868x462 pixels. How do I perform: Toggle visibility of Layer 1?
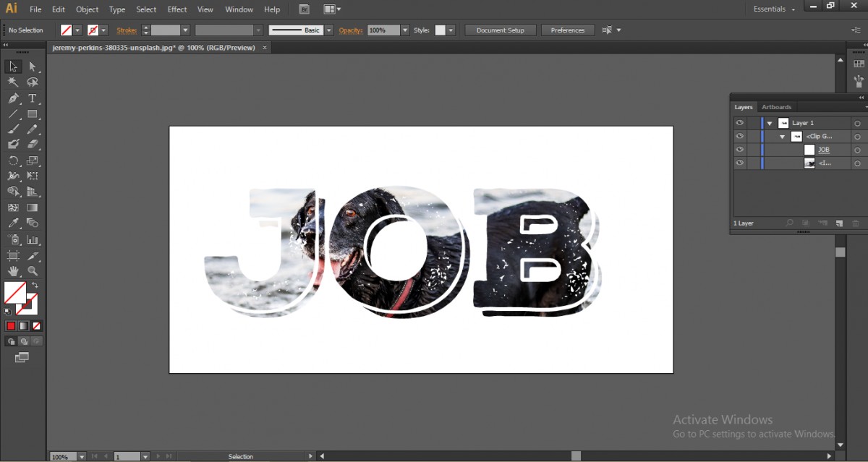[740, 122]
